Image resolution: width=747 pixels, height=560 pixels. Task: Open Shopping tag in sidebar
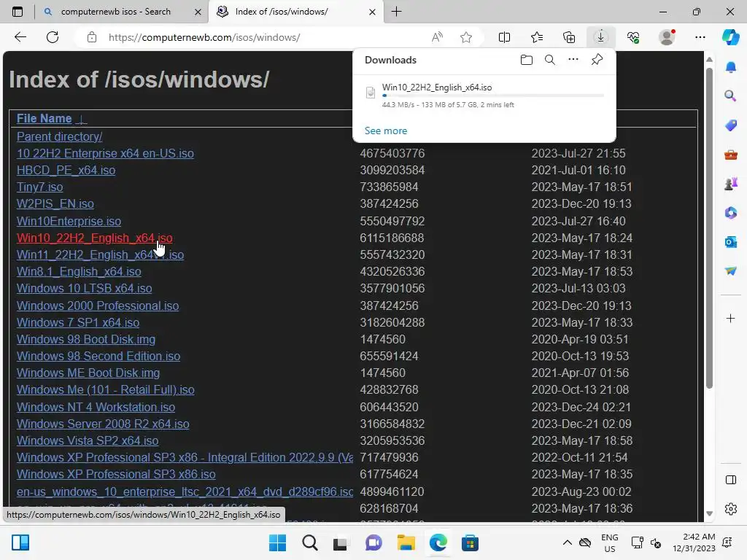(731, 125)
